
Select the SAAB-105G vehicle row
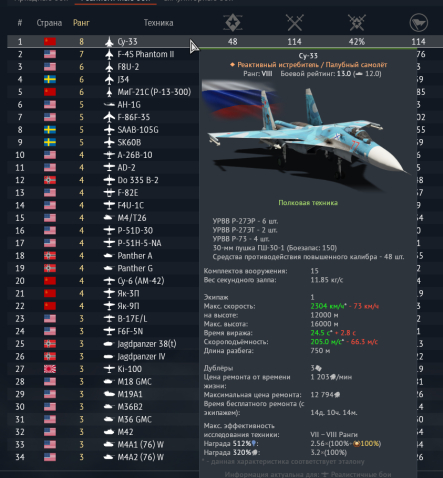click(103, 130)
